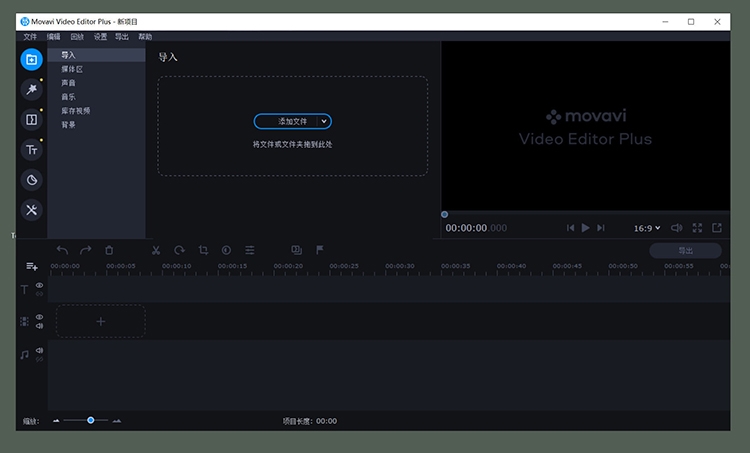This screenshot has height=453, width=750.
Task: Click the add track icon
Action: 32,267
